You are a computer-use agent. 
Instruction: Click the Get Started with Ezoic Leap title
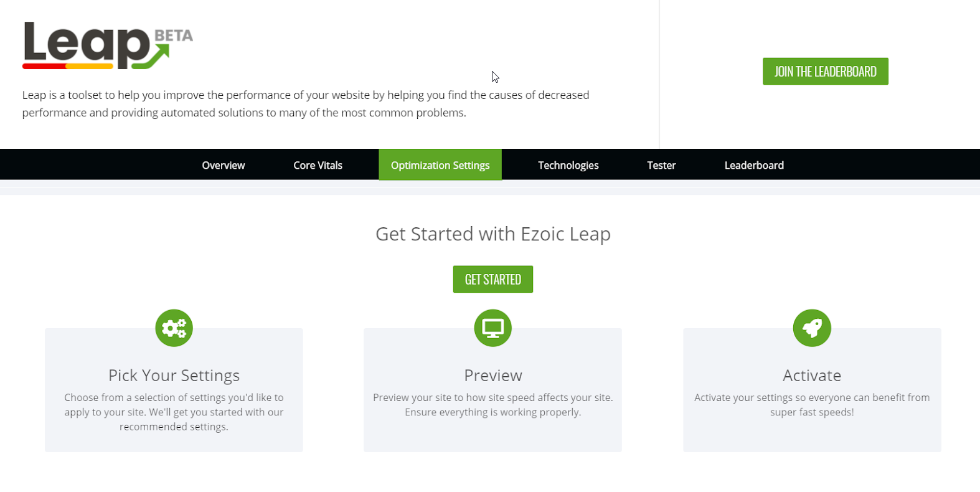pos(492,234)
